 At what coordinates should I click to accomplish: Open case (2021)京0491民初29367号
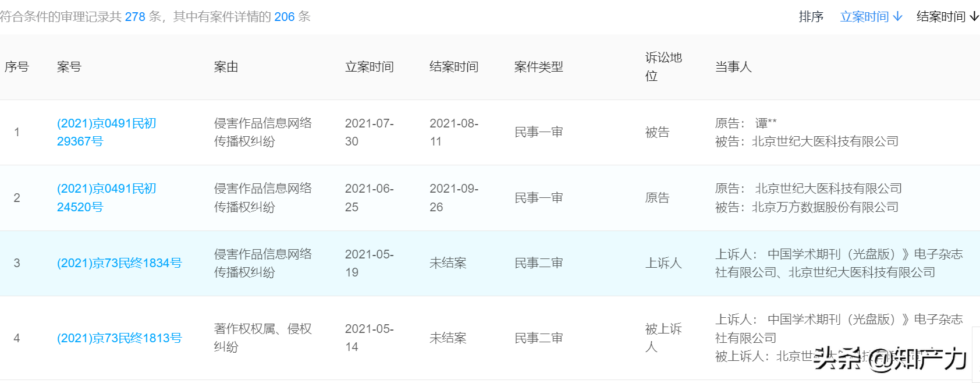(106, 132)
